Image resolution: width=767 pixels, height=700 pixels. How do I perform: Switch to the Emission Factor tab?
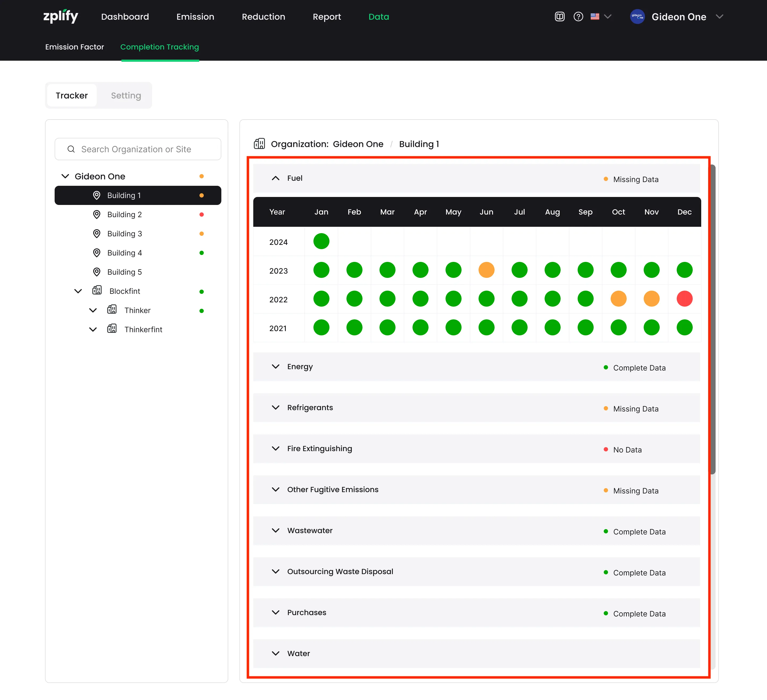[75, 47]
